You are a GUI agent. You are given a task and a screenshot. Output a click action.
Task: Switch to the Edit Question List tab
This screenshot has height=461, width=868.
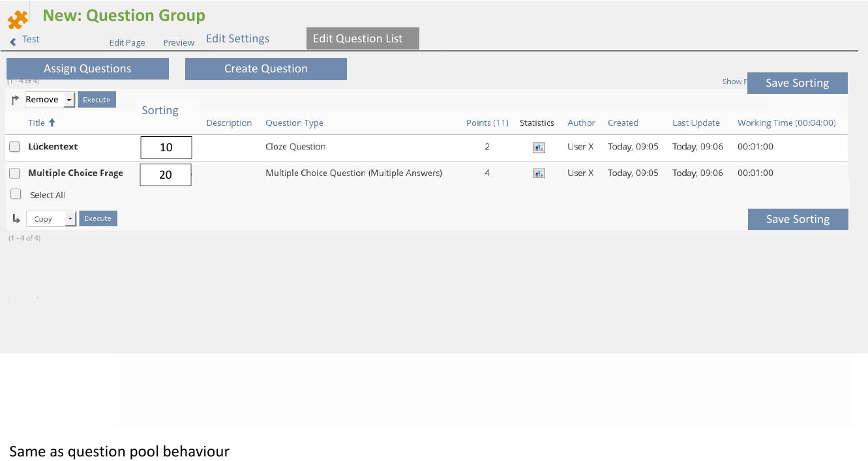point(362,38)
